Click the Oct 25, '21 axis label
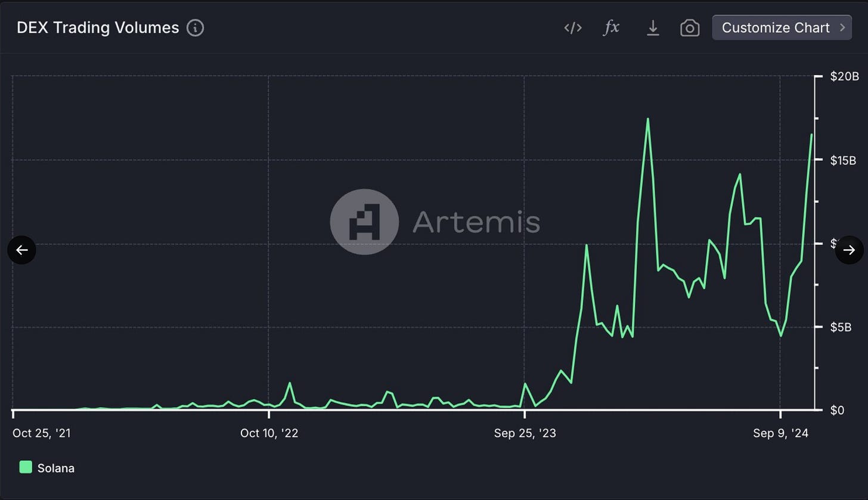 (x=42, y=433)
